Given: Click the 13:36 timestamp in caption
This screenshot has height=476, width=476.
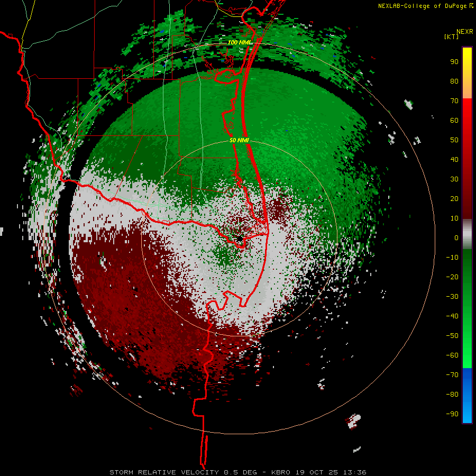Looking at the screenshot, I should pyautogui.click(x=354, y=472).
